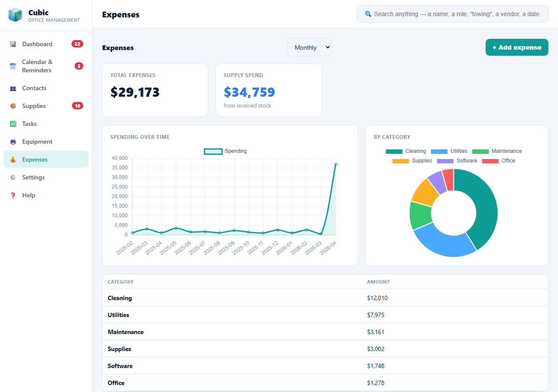Click the Add expense button

(x=517, y=47)
